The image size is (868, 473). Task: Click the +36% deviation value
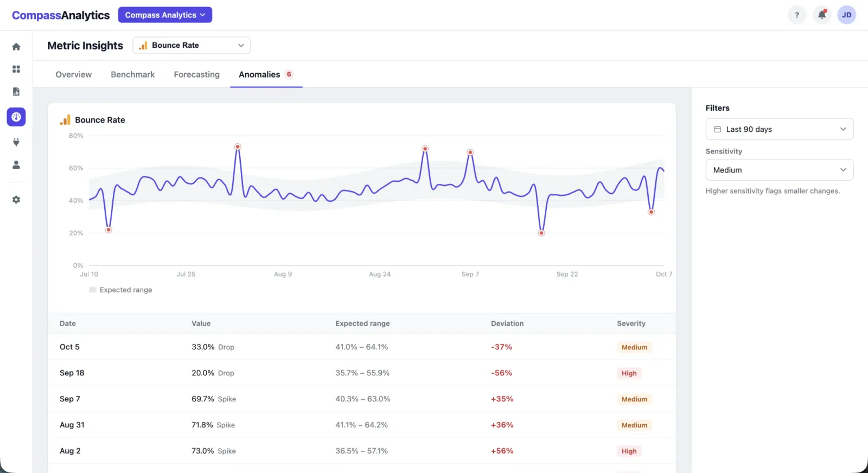(502, 425)
